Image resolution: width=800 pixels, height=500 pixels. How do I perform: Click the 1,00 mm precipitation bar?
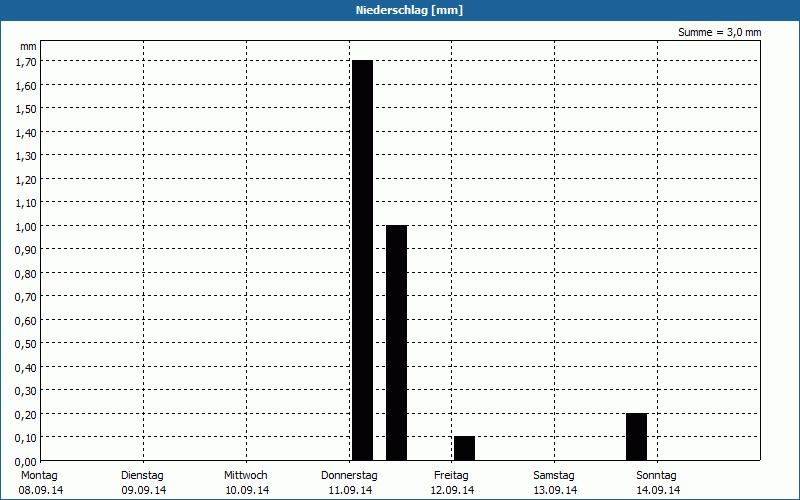point(396,343)
